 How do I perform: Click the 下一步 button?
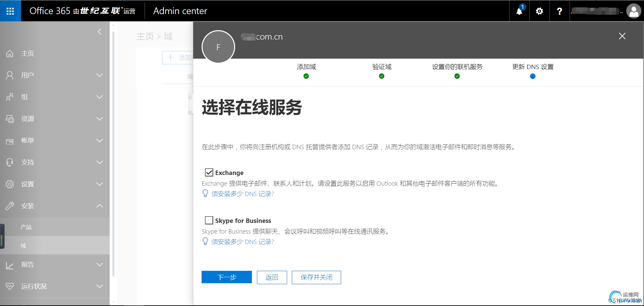coord(227,277)
